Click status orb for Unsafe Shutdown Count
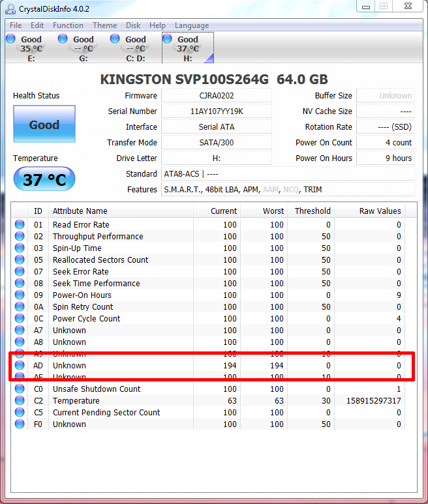Viewport: 428px width, 504px height. pyautogui.click(x=20, y=389)
